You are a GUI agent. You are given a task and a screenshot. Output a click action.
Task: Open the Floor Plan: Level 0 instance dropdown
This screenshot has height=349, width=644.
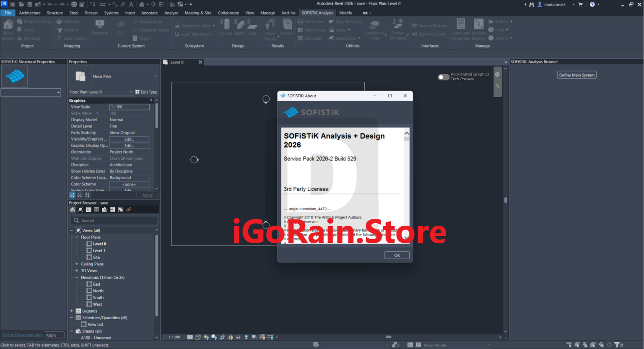tap(131, 92)
